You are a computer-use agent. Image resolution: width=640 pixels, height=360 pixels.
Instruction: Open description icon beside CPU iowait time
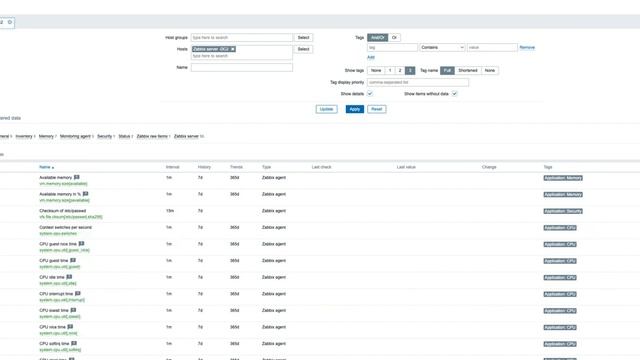pyautogui.click(x=73, y=310)
